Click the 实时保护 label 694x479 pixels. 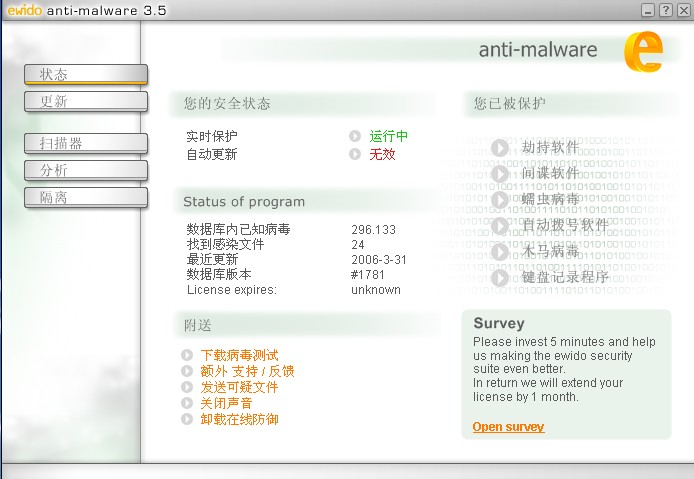pos(212,136)
